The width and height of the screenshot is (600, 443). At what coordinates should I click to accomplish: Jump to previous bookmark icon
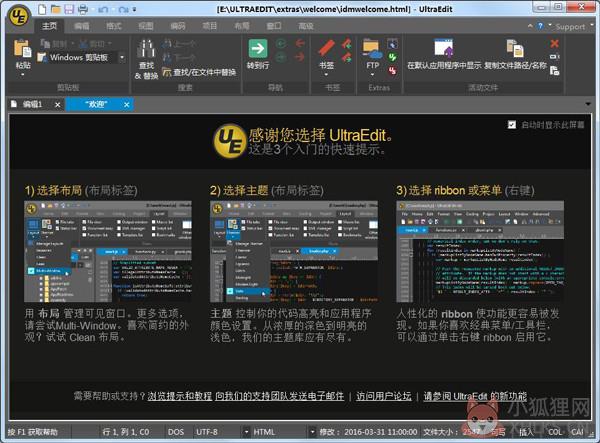(347, 43)
